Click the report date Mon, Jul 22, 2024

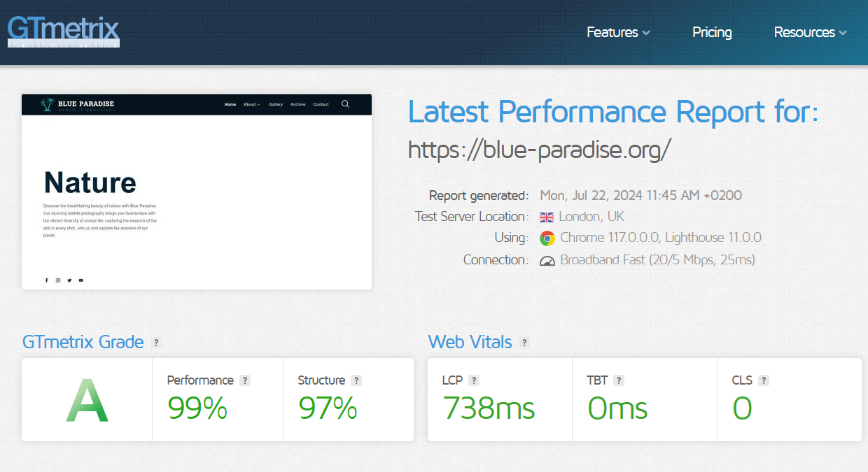point(640,196)
